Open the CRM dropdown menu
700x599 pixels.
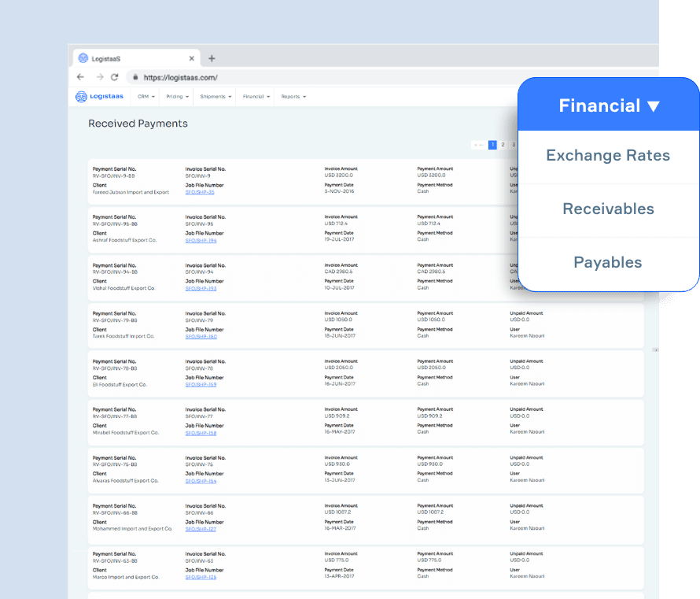click(x=146, y=97)
